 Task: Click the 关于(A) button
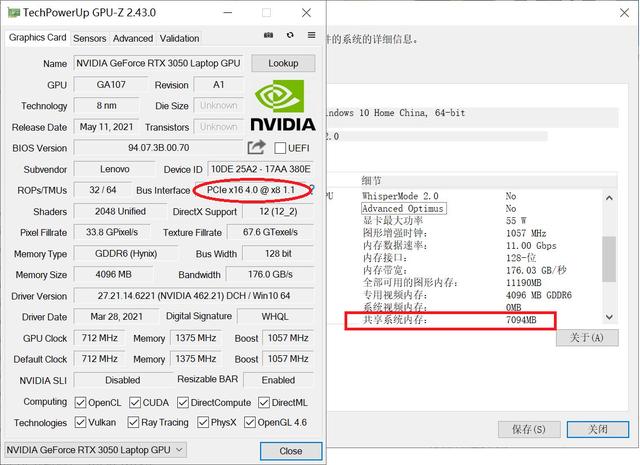click(x=587, y=338)
